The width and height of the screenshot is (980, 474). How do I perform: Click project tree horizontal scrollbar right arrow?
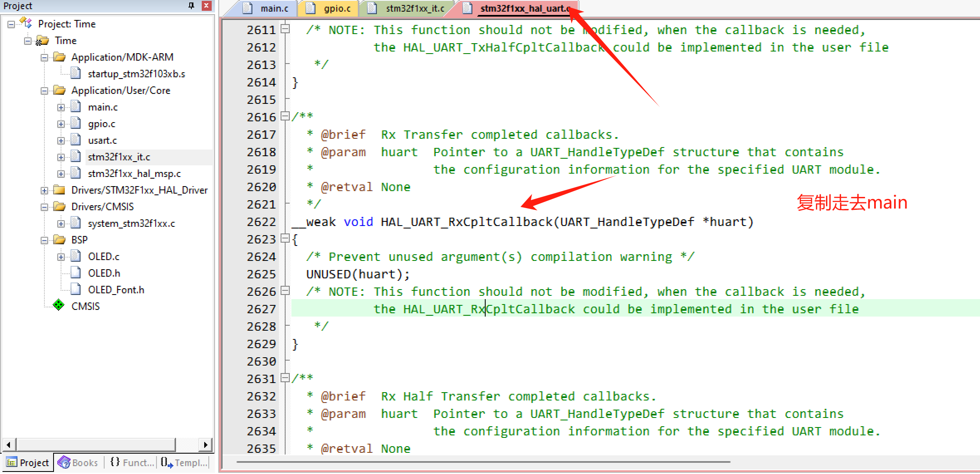[205, 445]
